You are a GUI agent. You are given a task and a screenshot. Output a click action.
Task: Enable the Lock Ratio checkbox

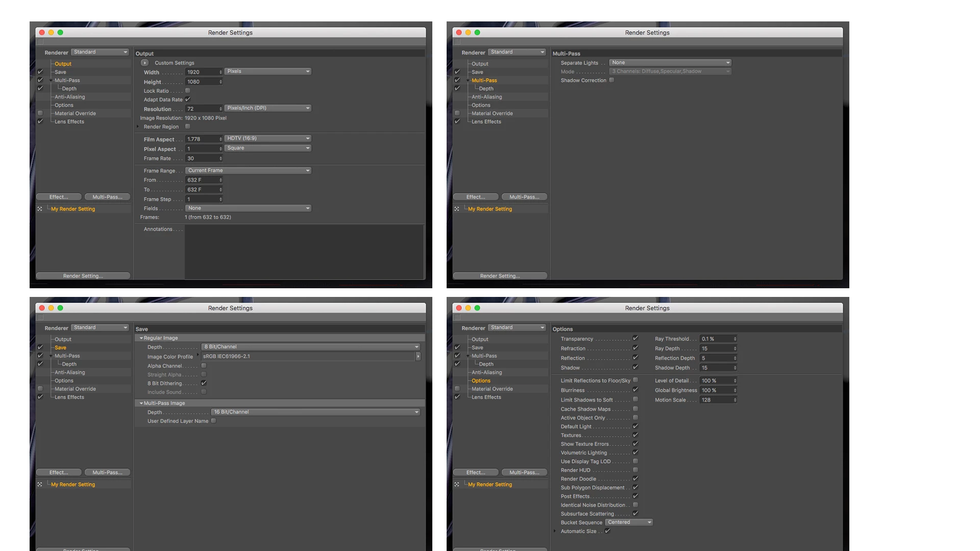click(188, 91)
